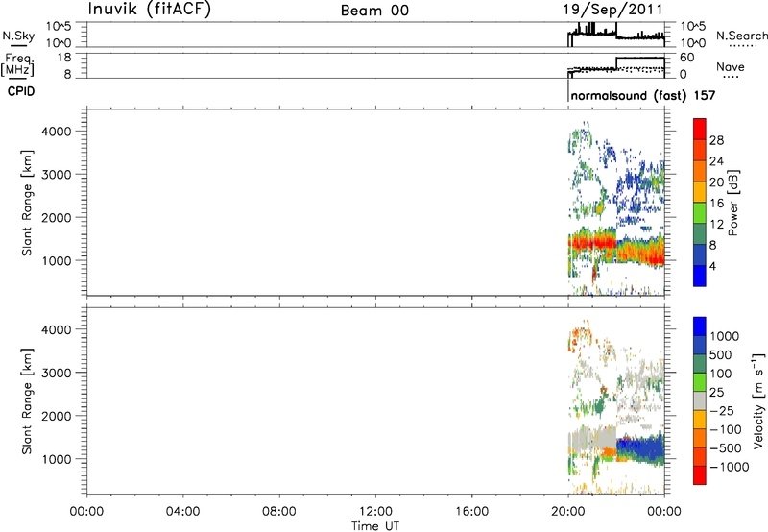Click the 'Power [dB]' axis label
Screen dimensions: 768x532
733,203
